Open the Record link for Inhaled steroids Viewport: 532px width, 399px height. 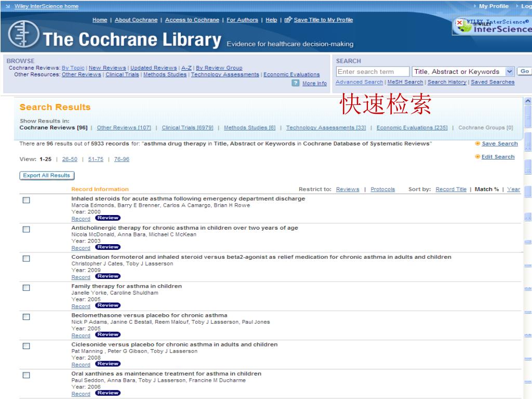81,219
